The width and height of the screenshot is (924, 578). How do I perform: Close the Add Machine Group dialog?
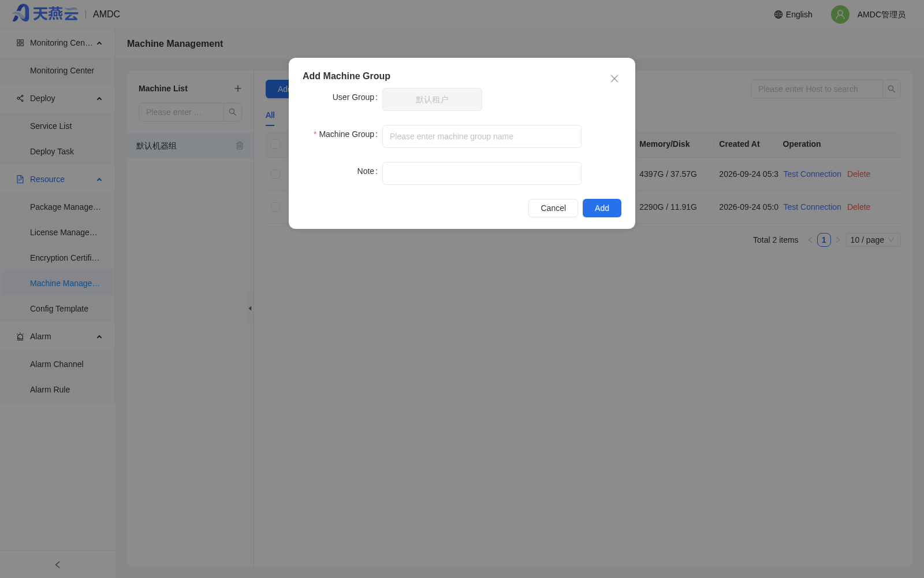[x=614, y=79]
